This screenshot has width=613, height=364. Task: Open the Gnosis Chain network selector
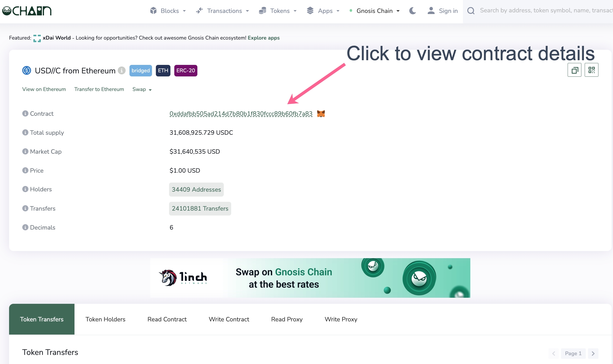pyautogui.click(x=374, y=11)
